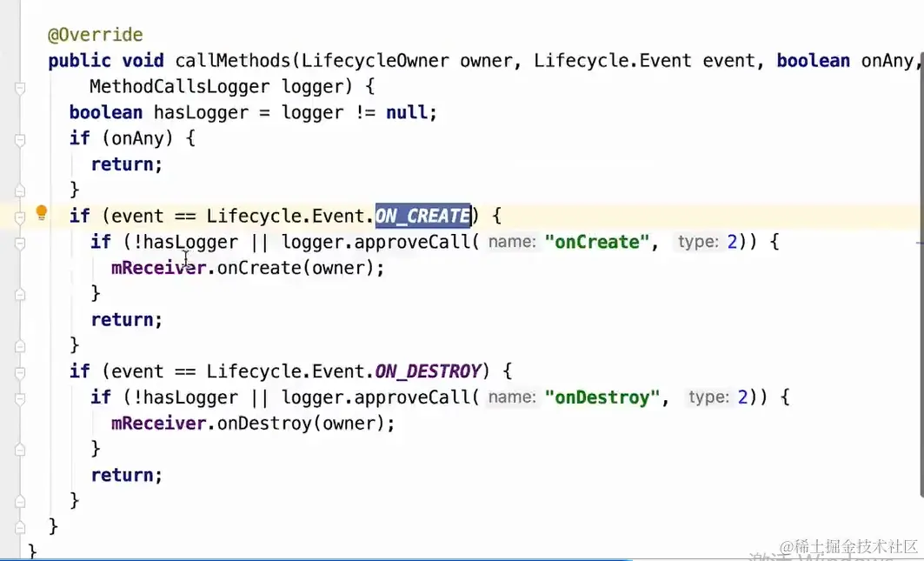Viewport: 924px width, 561px height.
Task: Click the name: hint before "onCreate"
Action: 512,242
